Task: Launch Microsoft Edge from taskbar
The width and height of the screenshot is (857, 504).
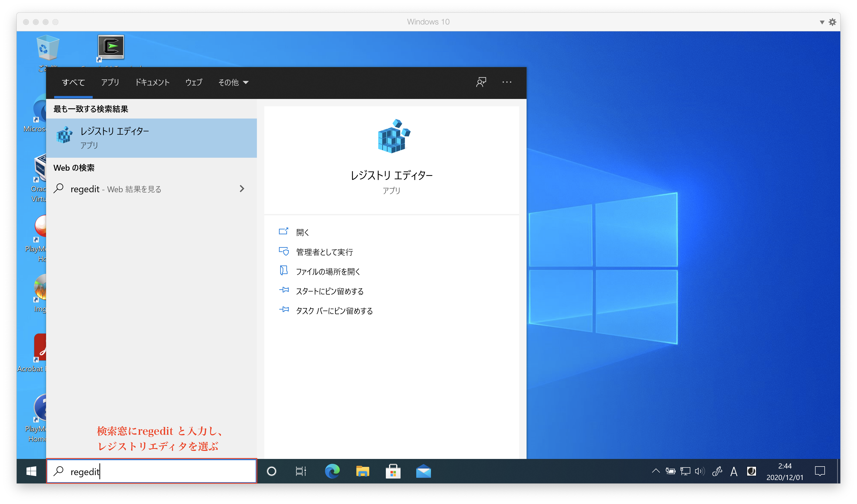Action: (332, 471)
